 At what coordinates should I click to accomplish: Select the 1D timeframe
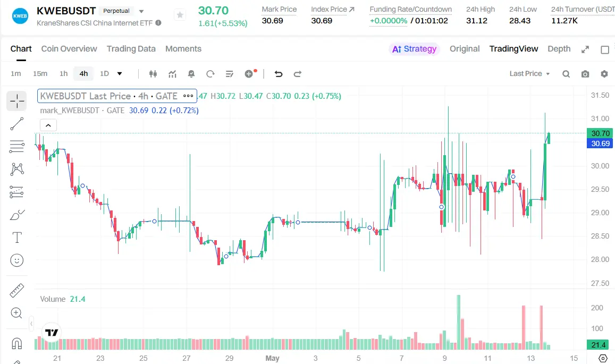[104, 74]
